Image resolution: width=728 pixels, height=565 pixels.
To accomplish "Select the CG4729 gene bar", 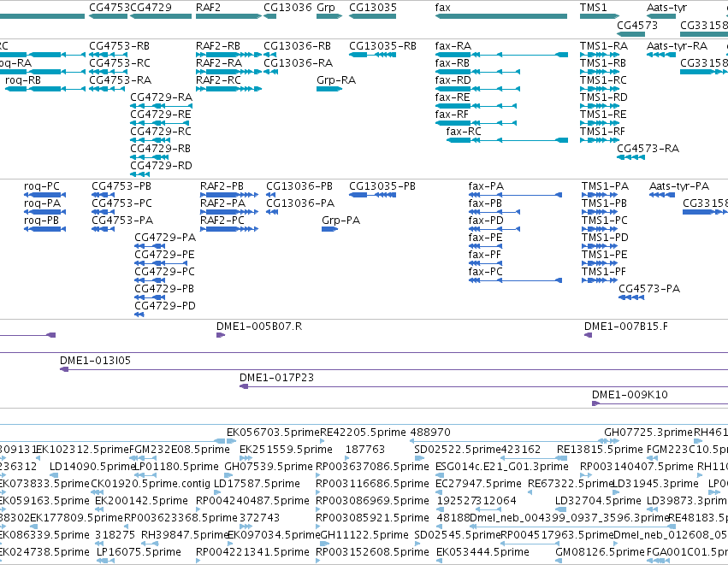I will tap(161, 16).
